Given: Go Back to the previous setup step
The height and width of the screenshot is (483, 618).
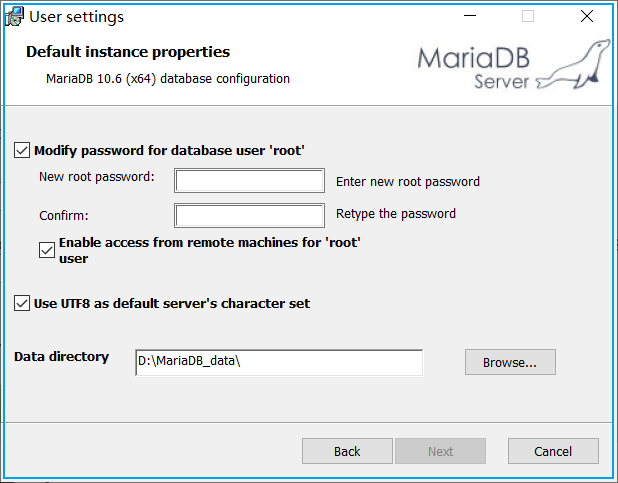Looking at the screenshot, I should (x=347, y=451).
